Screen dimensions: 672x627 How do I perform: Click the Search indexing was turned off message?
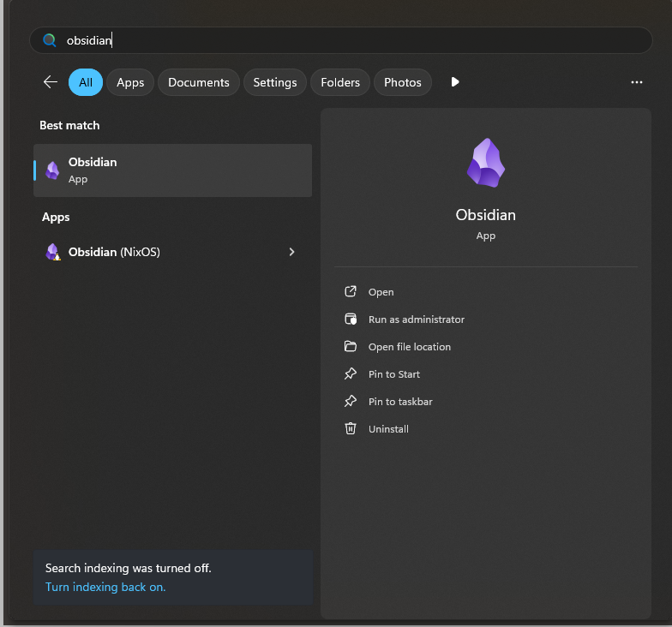pyautogui.click(x=129, y=569)
